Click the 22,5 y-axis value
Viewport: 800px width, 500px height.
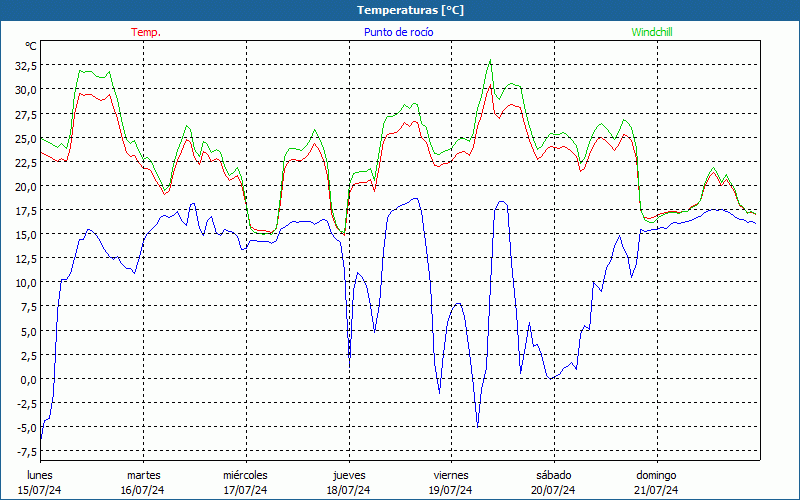(26, 162)
